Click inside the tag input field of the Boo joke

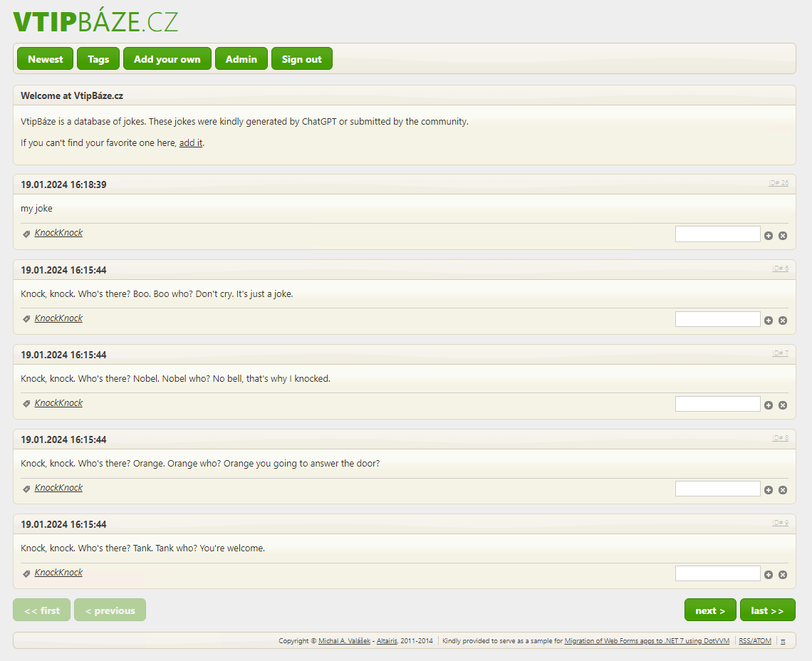point(717,318)
